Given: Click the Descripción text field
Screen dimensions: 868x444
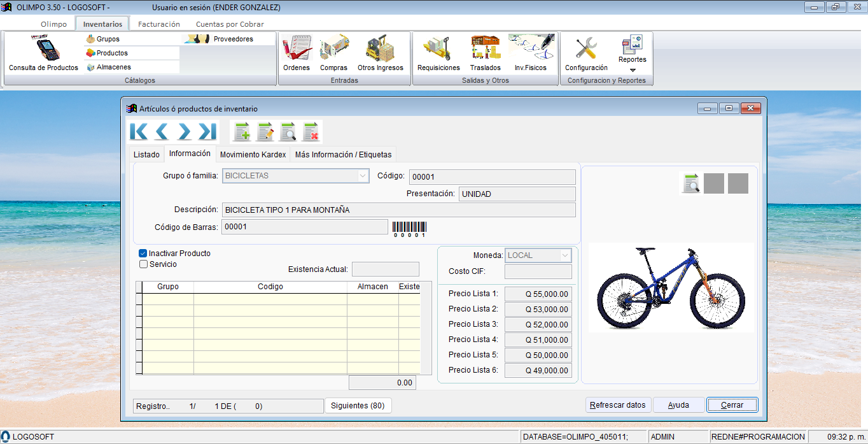Looking at the screenshot, I should pyautogui.click(x=398, y=210).
